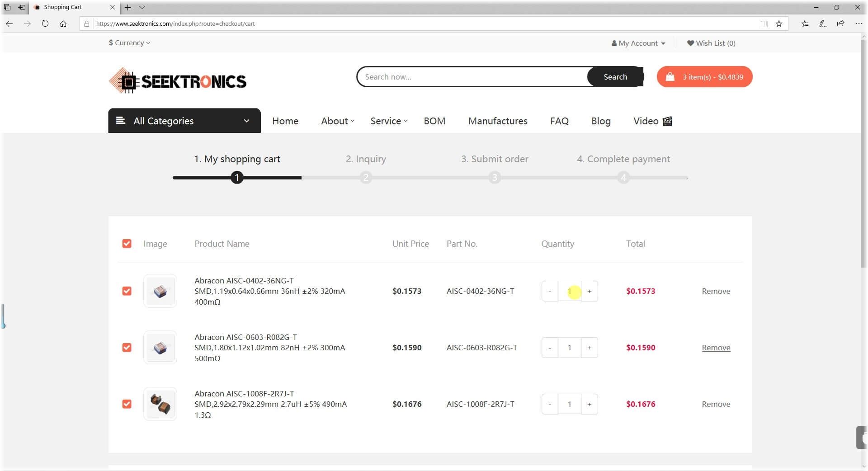868x471 pixels.
Task: Open AISC-0402-36NG-T product thumbnail
Action: (x=160, y=291)
